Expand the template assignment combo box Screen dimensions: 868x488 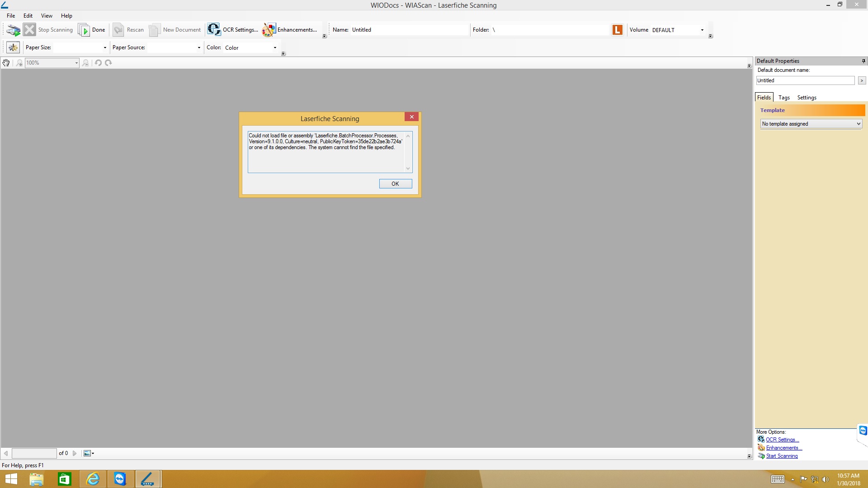point(858,124)
